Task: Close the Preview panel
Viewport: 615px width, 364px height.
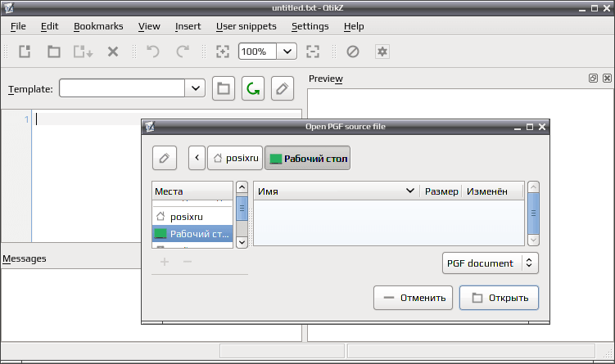Action: (x=607, y=78)
